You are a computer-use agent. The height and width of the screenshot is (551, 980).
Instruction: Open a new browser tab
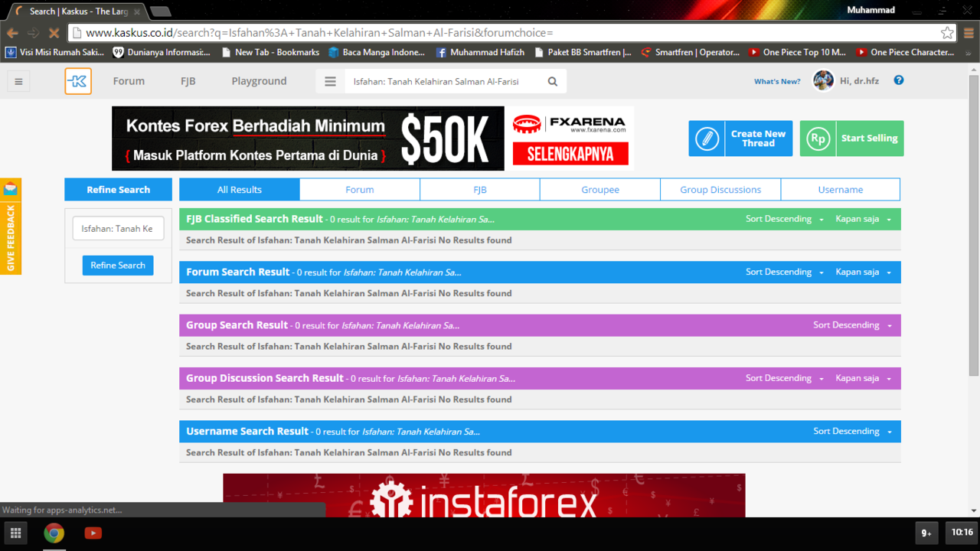(160, 11)
